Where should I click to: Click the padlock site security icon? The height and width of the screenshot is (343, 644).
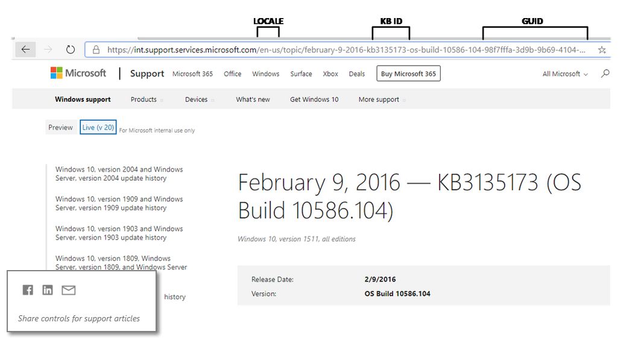coord(96,49)
